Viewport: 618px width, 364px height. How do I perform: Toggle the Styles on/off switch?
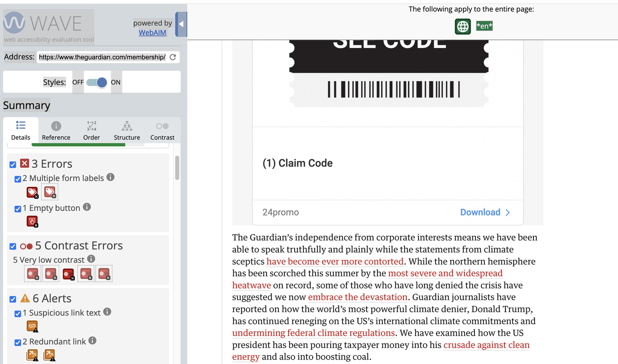tap(97, 82)
